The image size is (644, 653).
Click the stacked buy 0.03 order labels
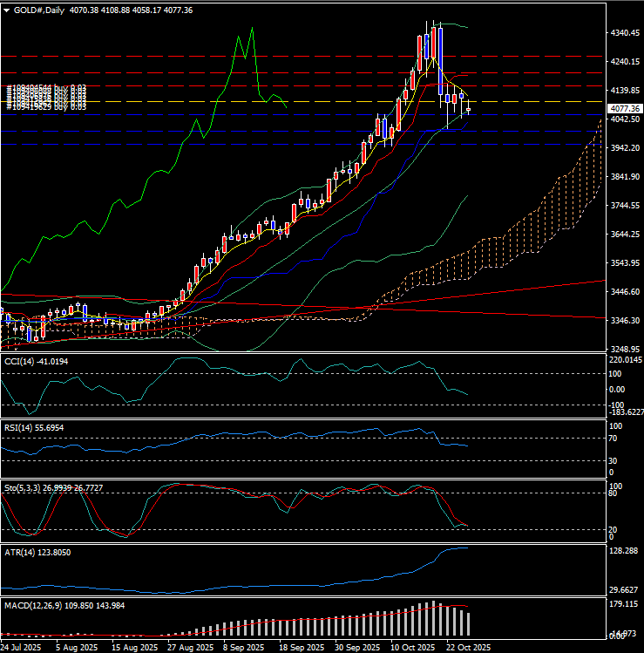pos(47,97)
